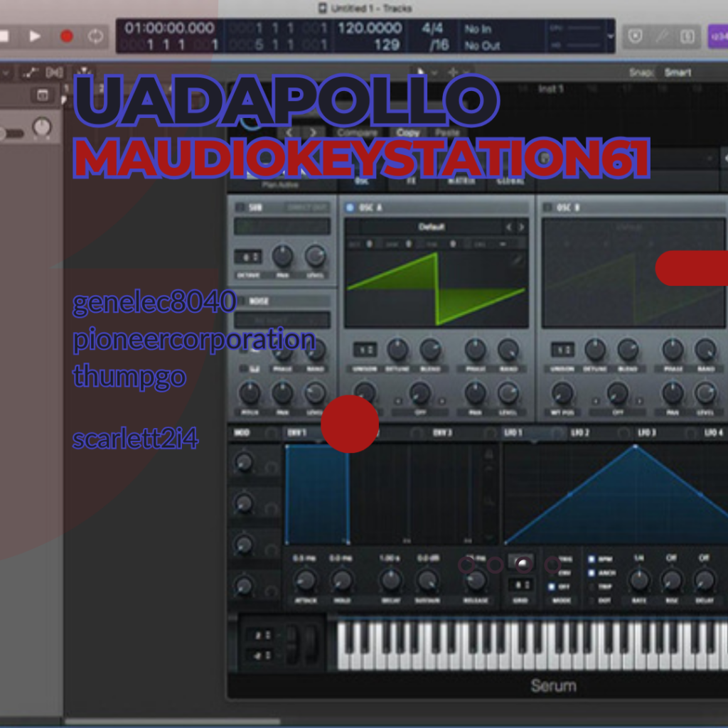The height and width of the screenshot is (728, 728).
Task: Select the OFF LFO mode option
Action: tap(552, 587)
